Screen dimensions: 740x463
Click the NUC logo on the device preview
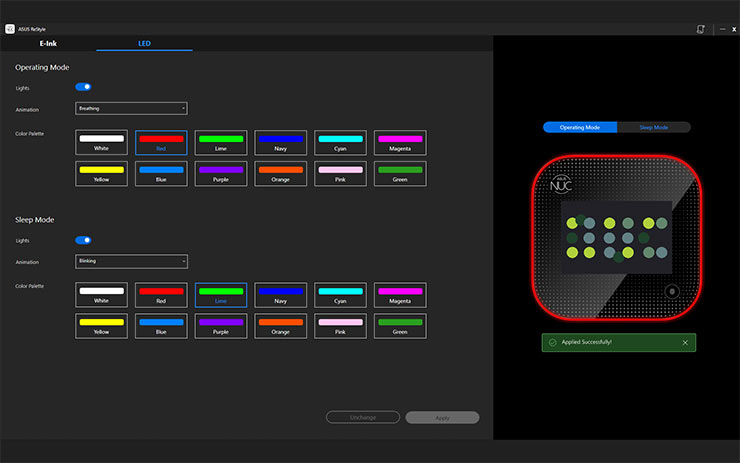click(561, 183)
